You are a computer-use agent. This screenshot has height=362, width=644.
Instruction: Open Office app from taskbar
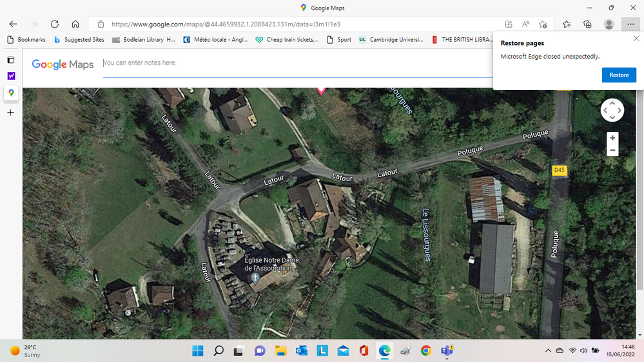pyautogui.click(x=364, y=350)
